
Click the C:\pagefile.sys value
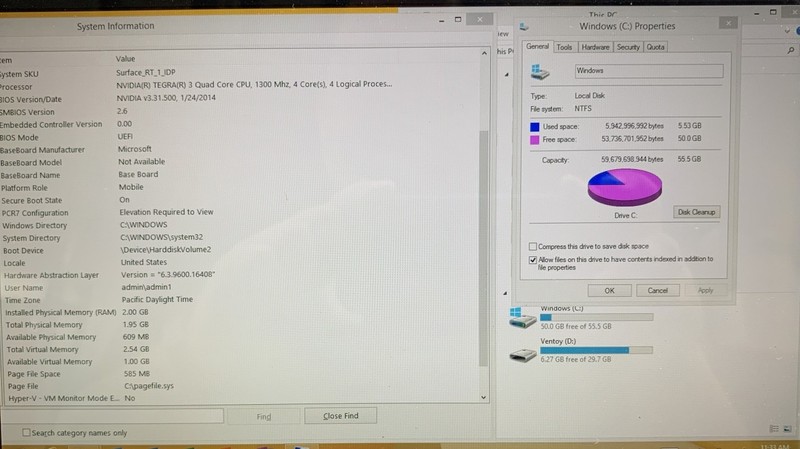click(148, 386)
